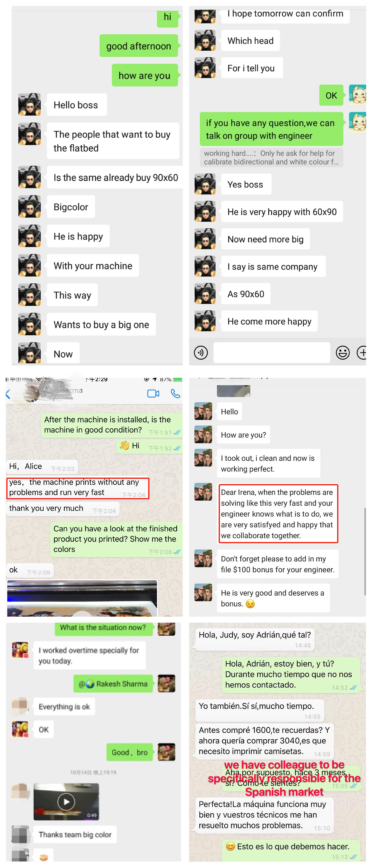Select the red-boxed 'Dear Irena' message
Screen dimensions: 372x868
(x=278, y=513)
